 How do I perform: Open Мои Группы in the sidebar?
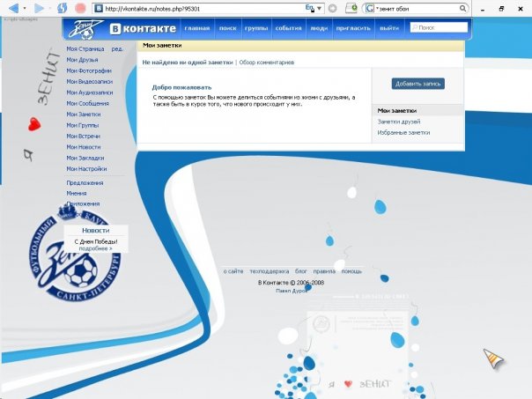[x=83, y=125]
